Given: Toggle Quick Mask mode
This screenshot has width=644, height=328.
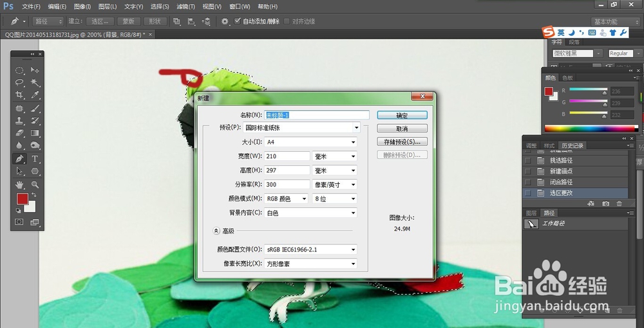Looking at the screenshot, I should pyautogui.click(x=19, y=222).
